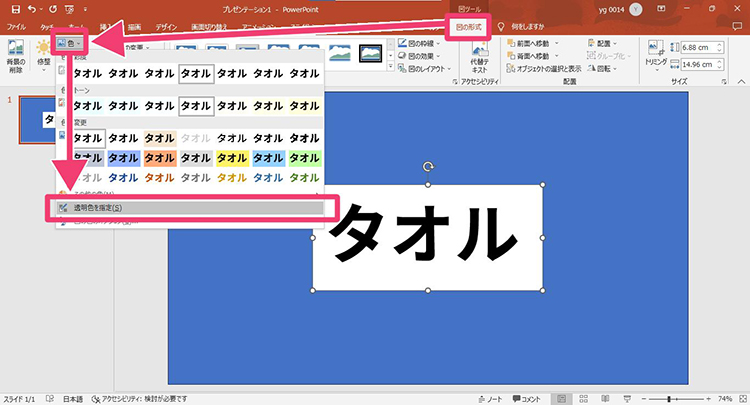Expand the 色 (Color) dropdown
Viewport: 750px width, 405px height.
click(70, 44)
